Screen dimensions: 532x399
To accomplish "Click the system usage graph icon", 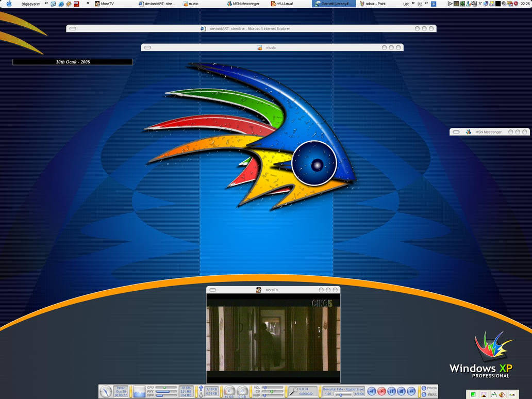I will click(x=140, y=392).
